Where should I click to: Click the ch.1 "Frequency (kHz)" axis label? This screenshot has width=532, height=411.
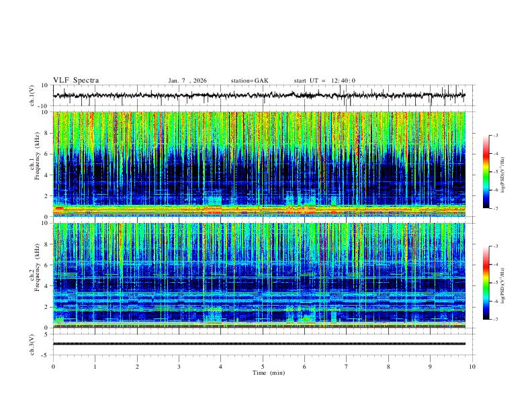pos(37,155)
